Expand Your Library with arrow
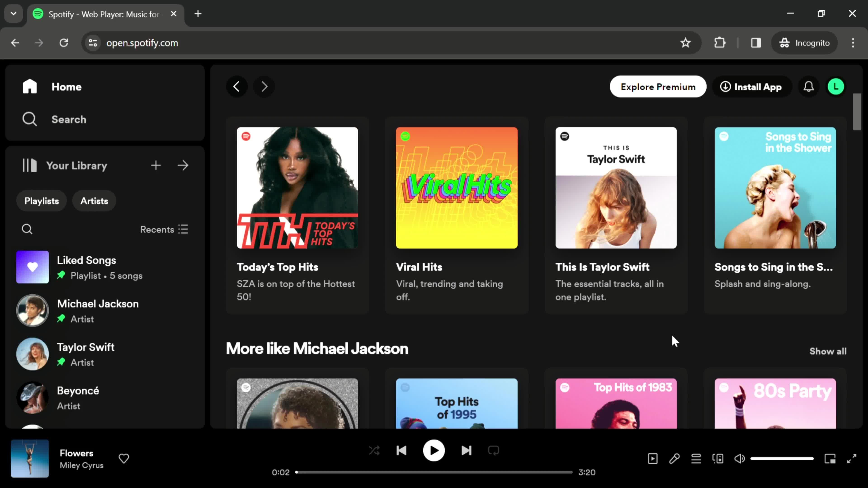868x488 pixels. [x=183, y=165]
